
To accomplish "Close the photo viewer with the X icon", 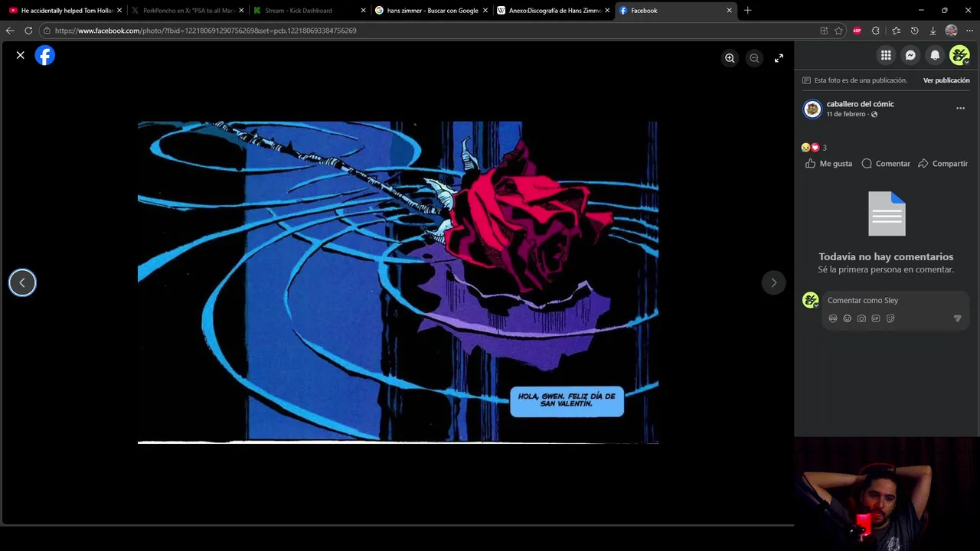I will (x=21, y=55).
